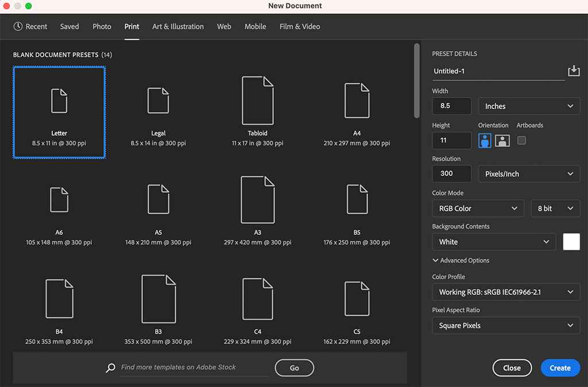The width and height of the screenshot is (588, 387).
Task: Open the Pixel Aspect Ratio dropdown
Action: [x=505, y=326]
